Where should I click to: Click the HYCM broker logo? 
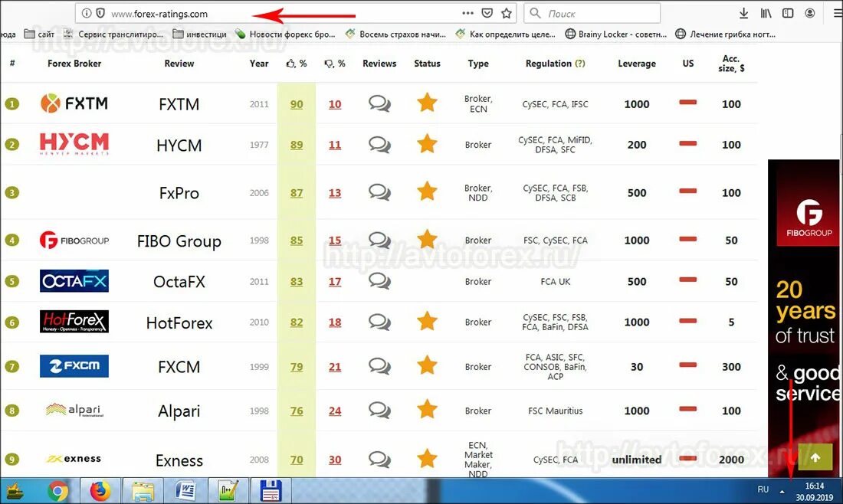tap(74, 143)
